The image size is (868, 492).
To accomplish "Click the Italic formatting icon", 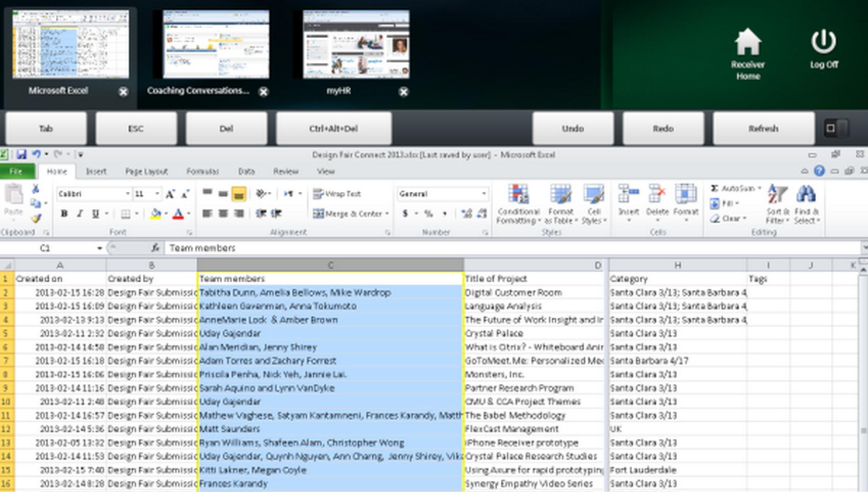I will coord(79,214).
